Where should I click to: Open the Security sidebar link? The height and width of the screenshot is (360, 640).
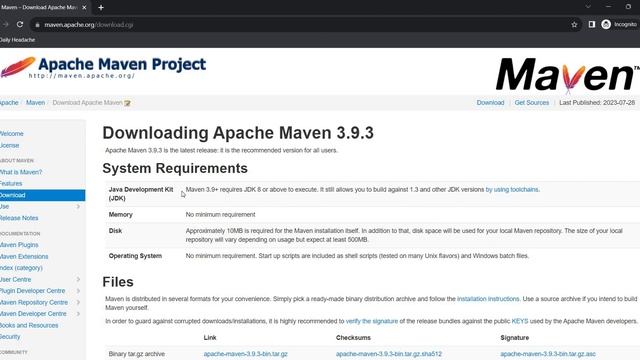pyautogui.click(x=10, y=337)
